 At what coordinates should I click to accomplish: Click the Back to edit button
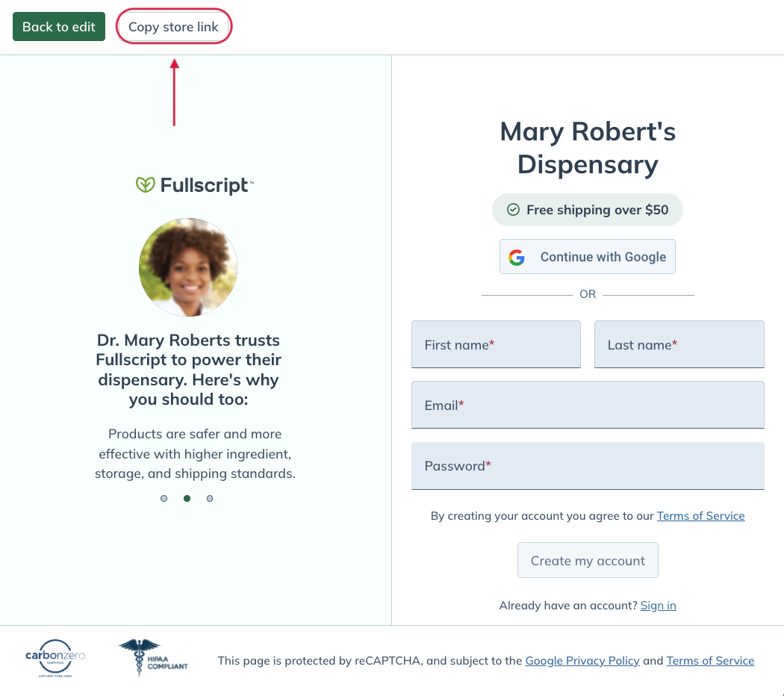[x=59, y=26]
